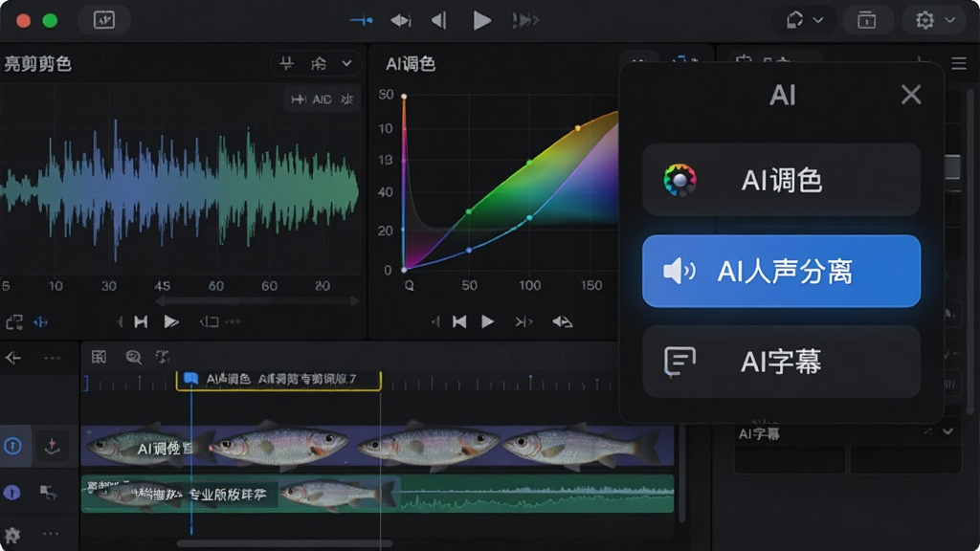Click the waveform horizontal scroll slider
Viewport: 980px width, 551px height.
[256, 301]
